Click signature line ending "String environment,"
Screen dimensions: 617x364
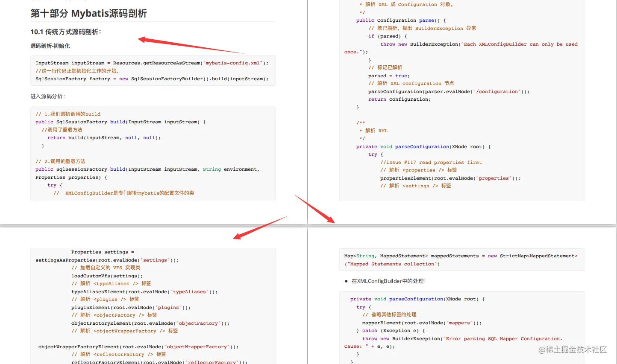click(147, 169)
